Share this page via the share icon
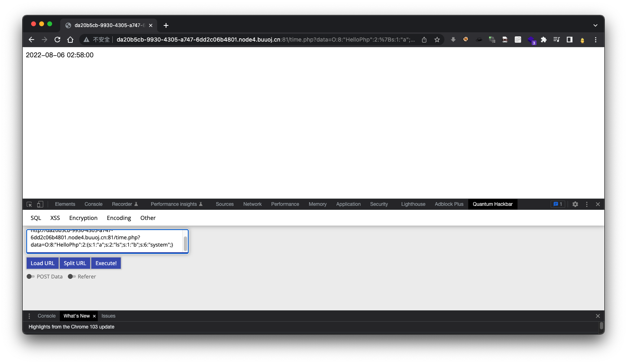The height and width of the screenshot is (364, 627). point(424,40)
